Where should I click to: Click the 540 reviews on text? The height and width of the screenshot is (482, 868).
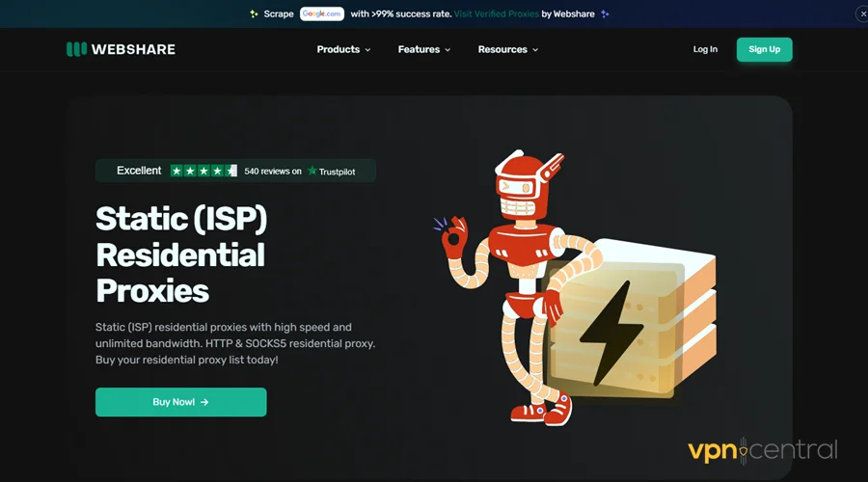(x=273, y=171)
